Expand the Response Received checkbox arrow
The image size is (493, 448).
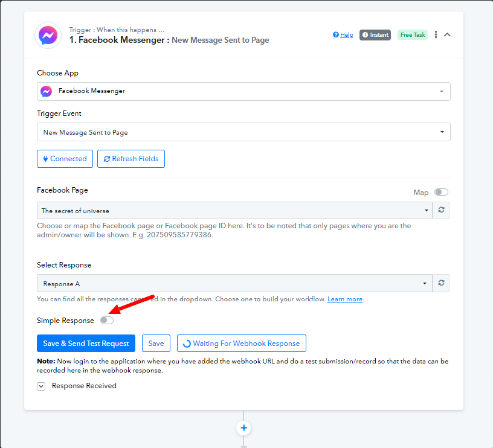(x=41, y=386)
